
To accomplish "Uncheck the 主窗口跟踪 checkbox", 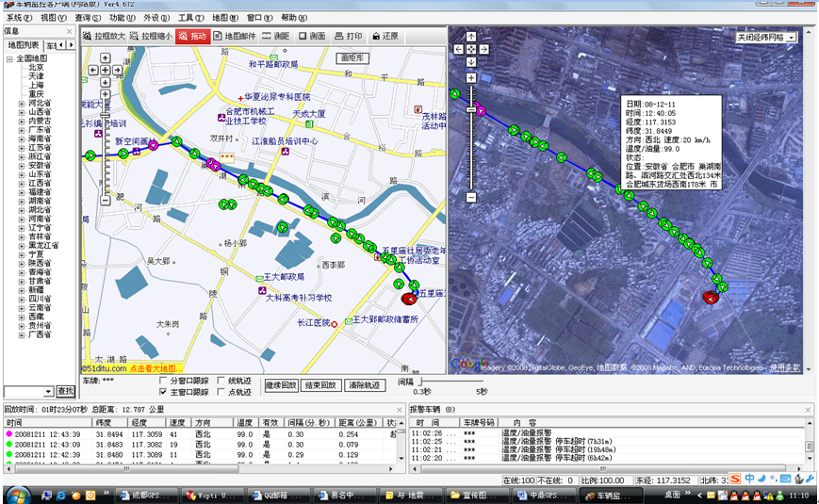I will [x=162, y=391].
